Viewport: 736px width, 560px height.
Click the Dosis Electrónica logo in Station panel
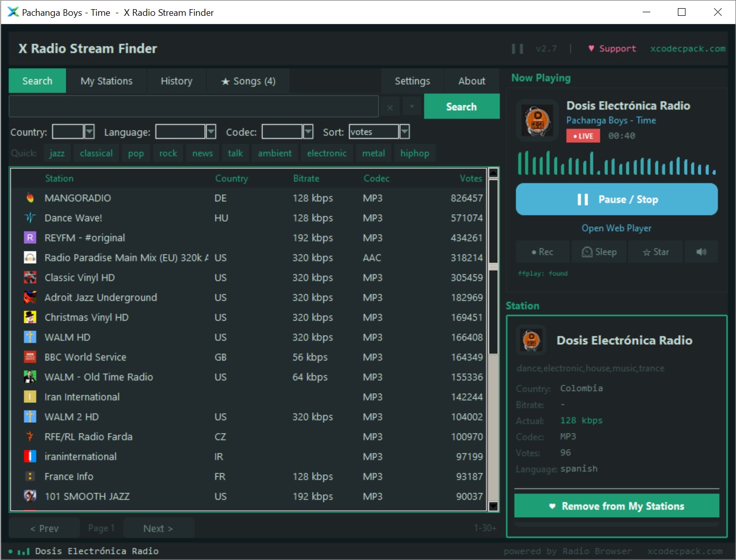531,340
